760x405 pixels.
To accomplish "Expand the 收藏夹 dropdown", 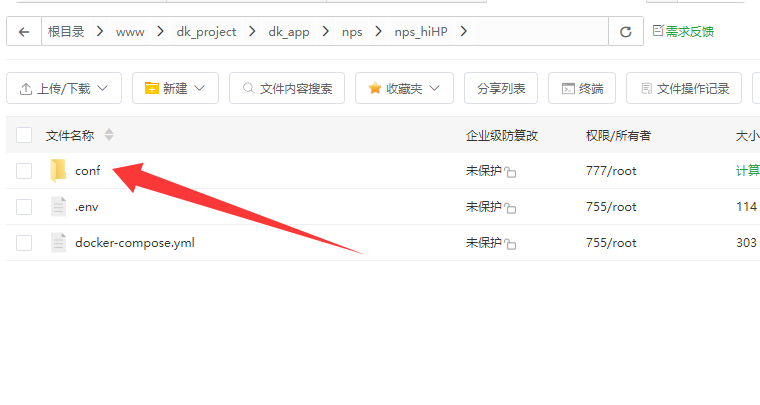I will pyautogui.click(x=404, y=88).
